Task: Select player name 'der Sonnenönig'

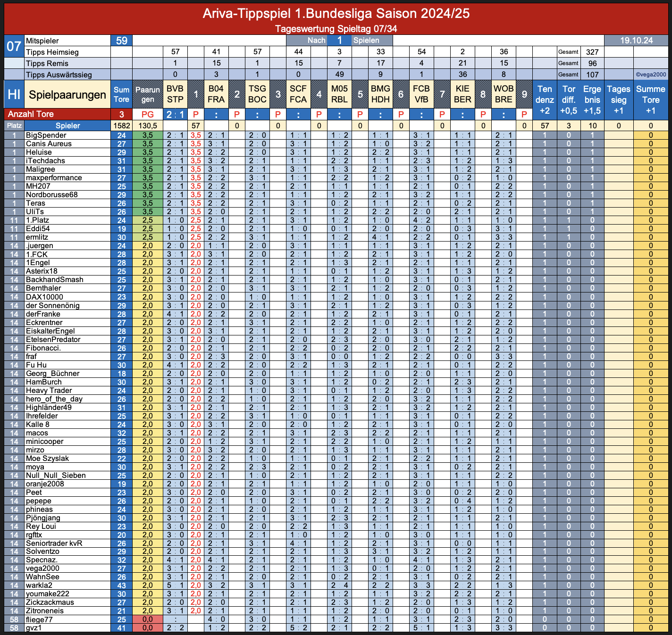Action: pyautogui.click(x=52, y=305)
